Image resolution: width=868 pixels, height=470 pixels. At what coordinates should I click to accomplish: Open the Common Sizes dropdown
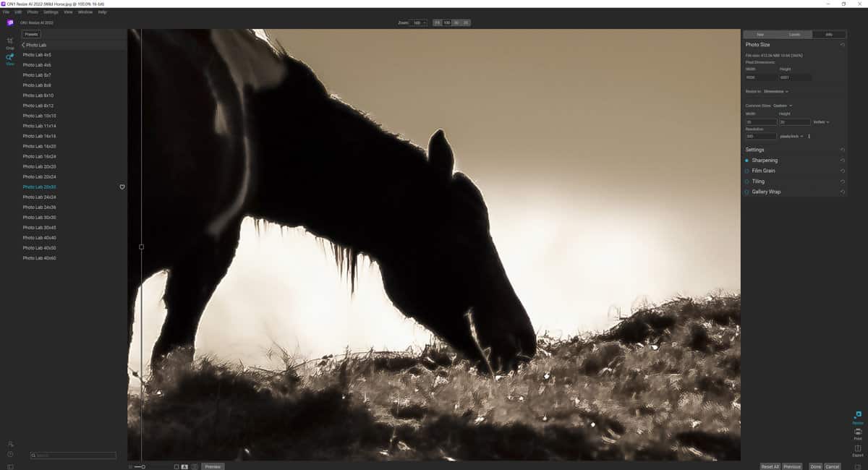(783, 106)
